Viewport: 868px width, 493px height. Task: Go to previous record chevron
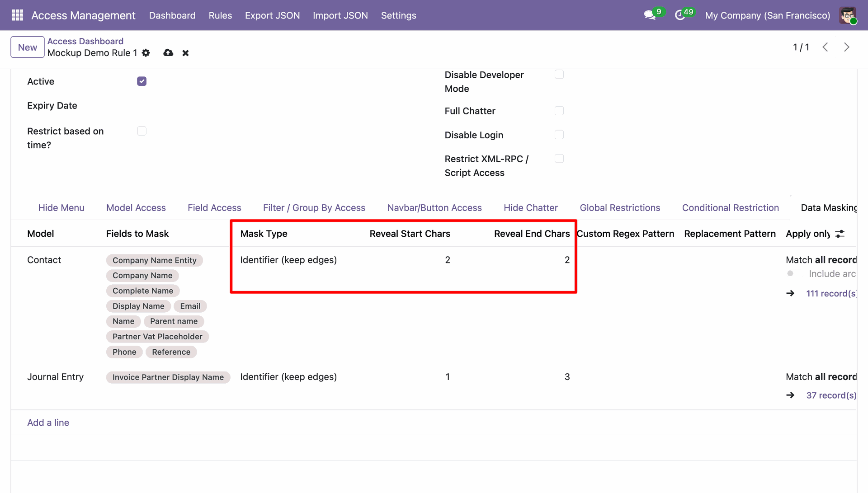tap(825, 47)
